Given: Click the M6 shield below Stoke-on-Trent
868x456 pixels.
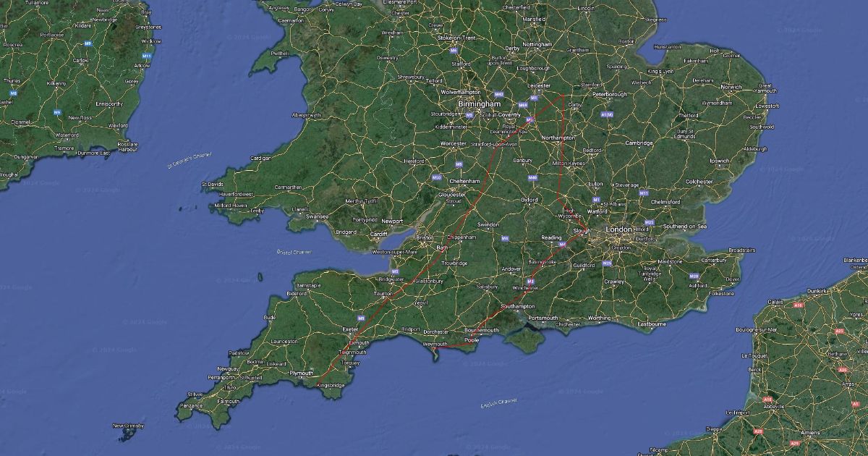Looking at the screenshot, I should 454,51.
